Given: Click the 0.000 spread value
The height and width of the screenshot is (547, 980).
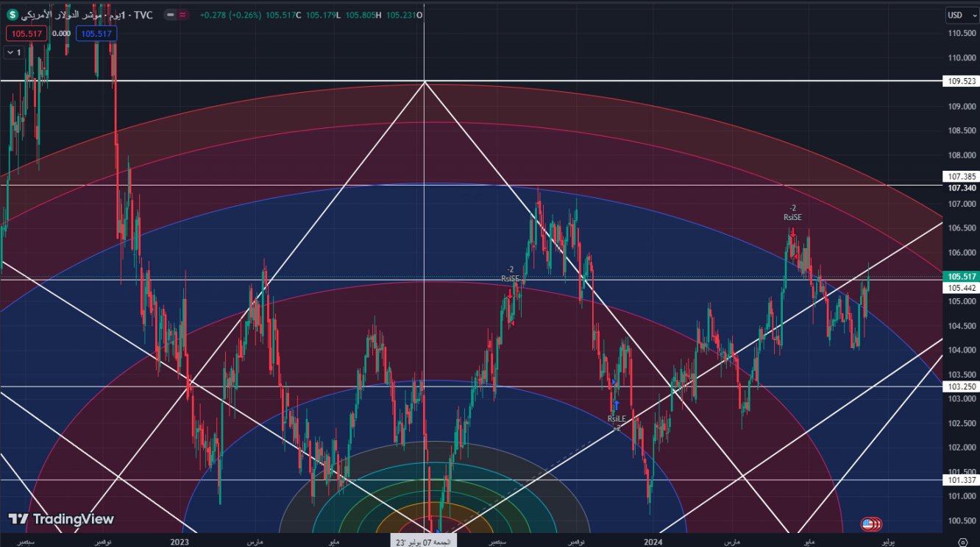Looking at the screenshot, I should (62, 33).
